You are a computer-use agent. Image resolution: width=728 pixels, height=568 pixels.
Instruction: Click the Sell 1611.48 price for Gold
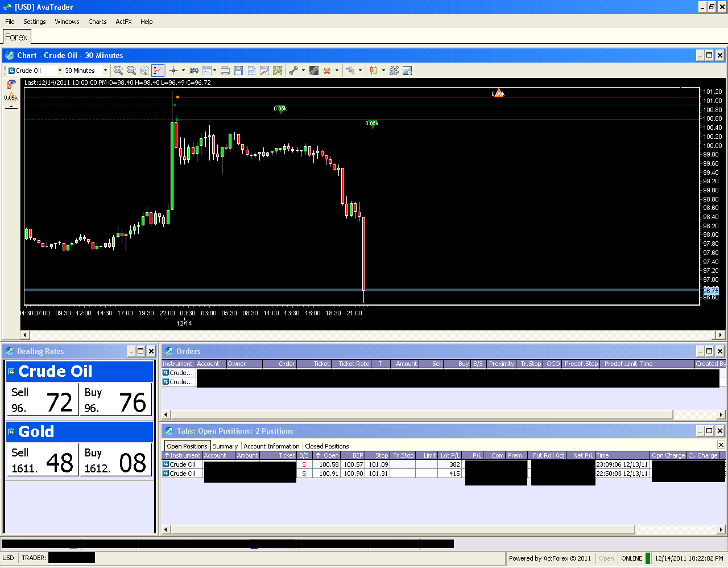click(x=43, y=462)
